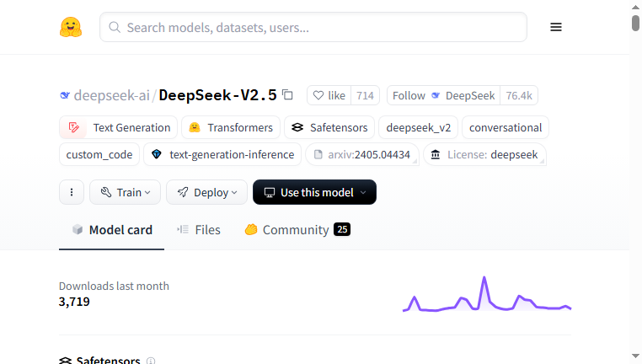Select the Transformers tag
The height and width of the screenshot is (364, 642).
pos(231,127)
